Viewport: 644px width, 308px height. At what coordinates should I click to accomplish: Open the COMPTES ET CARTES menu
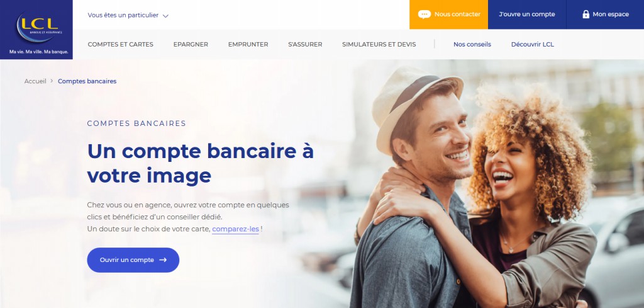tap(120, 45)
